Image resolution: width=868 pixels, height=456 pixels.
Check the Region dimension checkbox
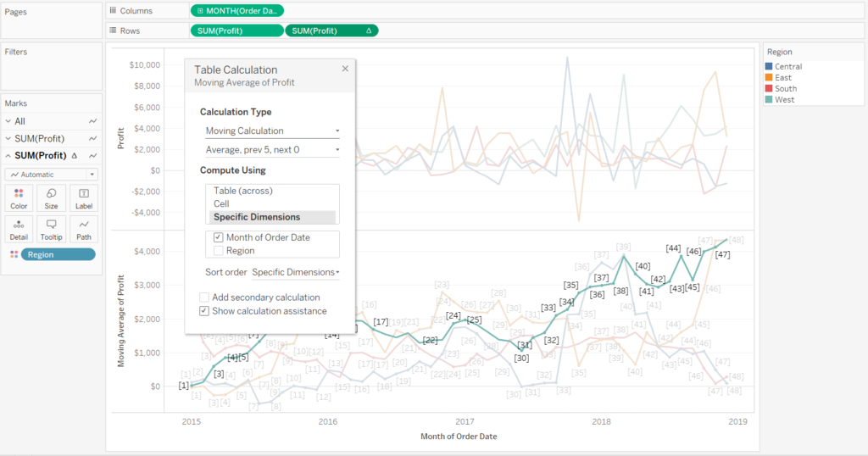(x=219, y=251)
